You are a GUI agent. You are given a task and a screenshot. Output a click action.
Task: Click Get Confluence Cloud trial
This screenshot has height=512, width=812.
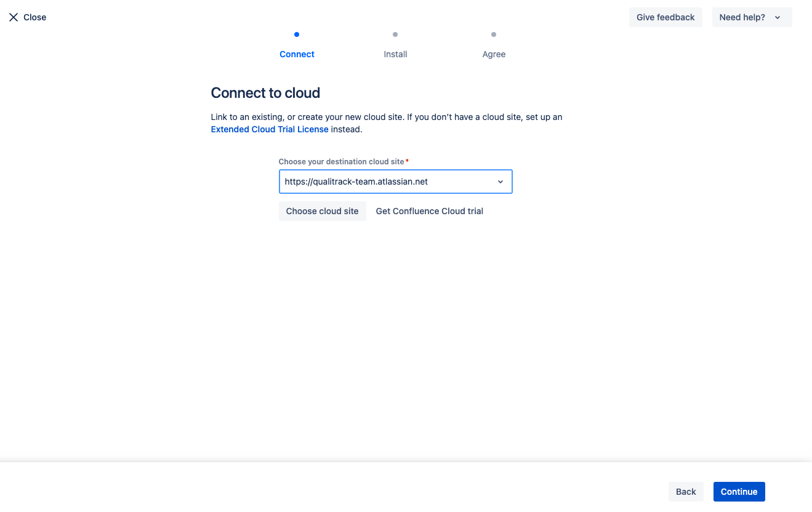click(x=429, y=210)
